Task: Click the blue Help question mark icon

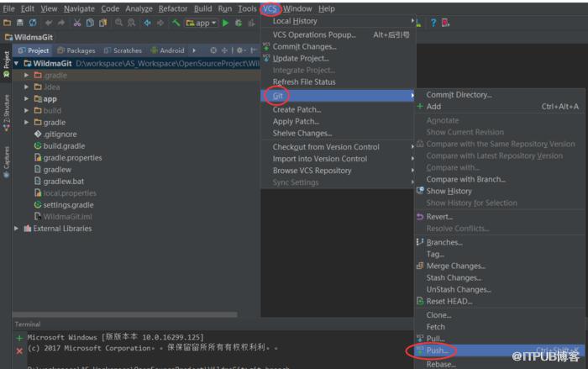Action: [x=433, y=23]
